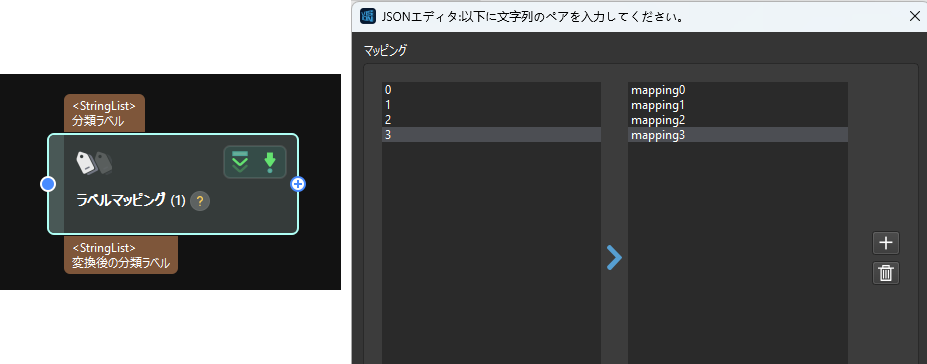This screenshot has width=927, height=364.
Task: Click the blue plus port on the step's right edge
Action: click(x=299, y=184)
